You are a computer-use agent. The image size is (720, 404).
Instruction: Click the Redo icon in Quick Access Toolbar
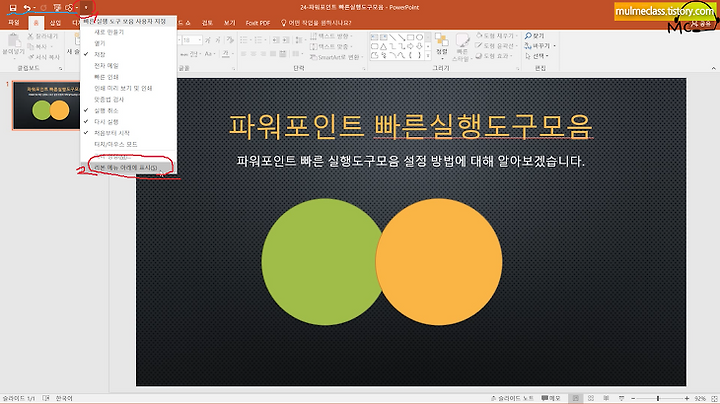[x=44, y=8]
